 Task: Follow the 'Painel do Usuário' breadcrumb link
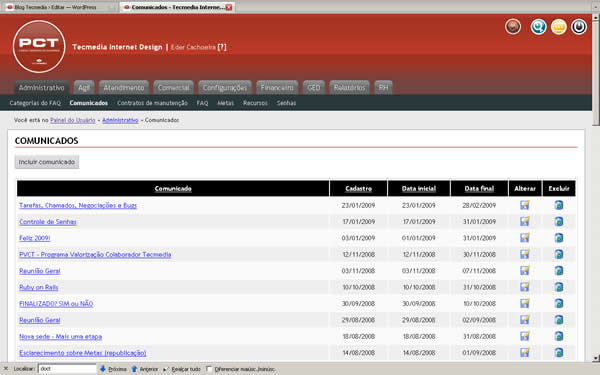(73, 120)
